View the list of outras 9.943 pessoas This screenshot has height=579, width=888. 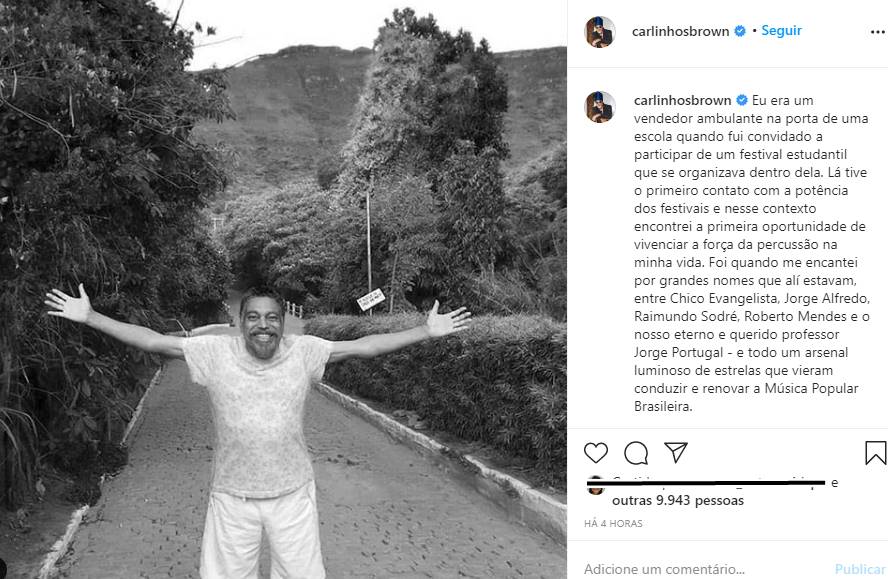coord(678,500)
